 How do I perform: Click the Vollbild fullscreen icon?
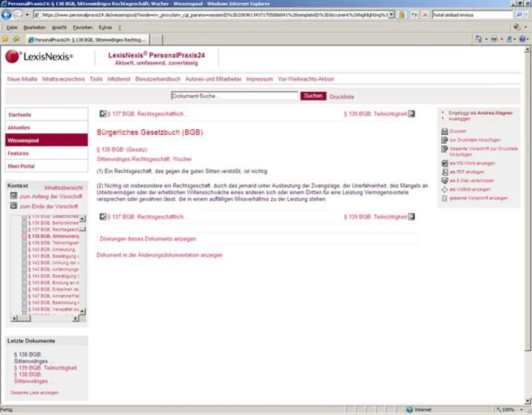(x=444, y=189)
